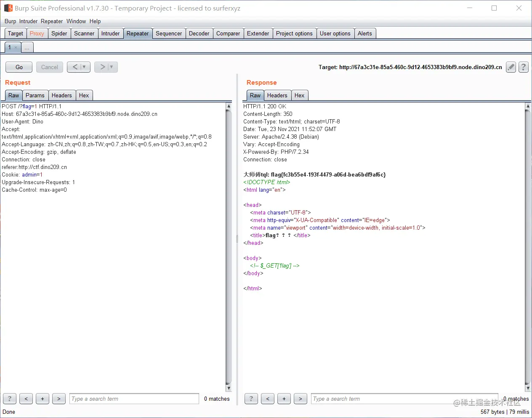Click the flag{fc3b55e4...} response line
Viewport: 532px width, 418px height.
tap(314, 174)
